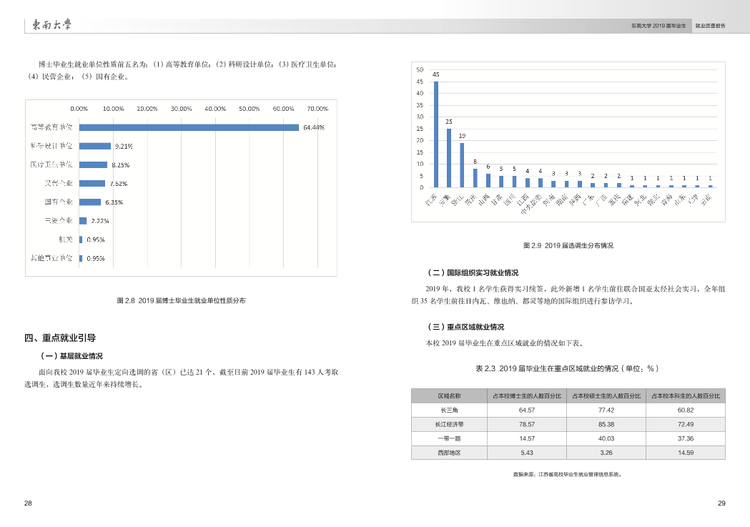Click the 78.57 cell in 长江经济带 row
This screenshot has width=750, height=527.
coord(527,424)
